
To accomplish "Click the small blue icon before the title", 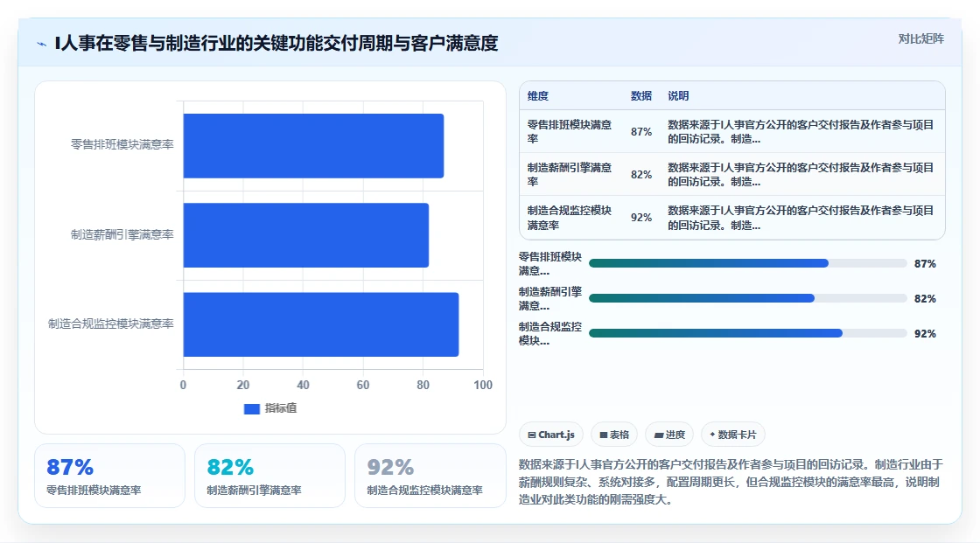I will tap(42, 44).
